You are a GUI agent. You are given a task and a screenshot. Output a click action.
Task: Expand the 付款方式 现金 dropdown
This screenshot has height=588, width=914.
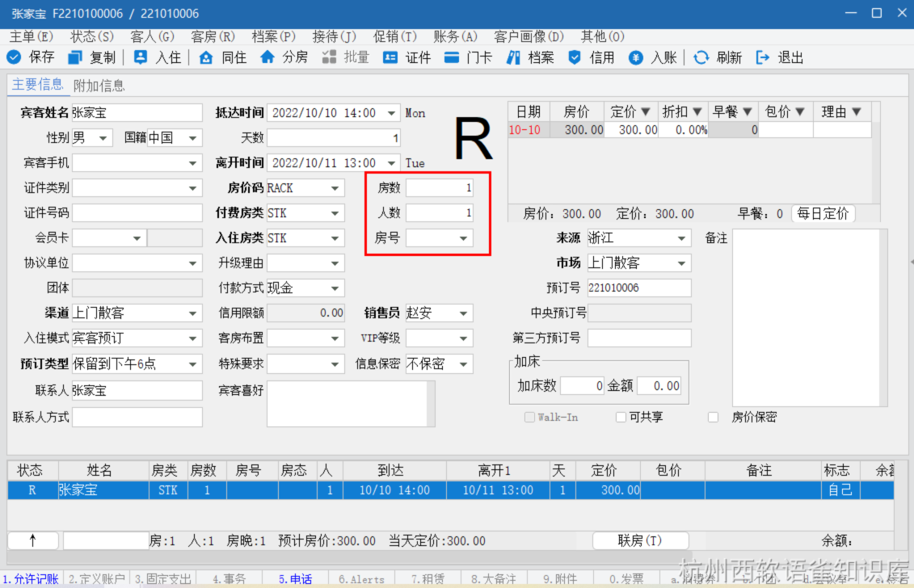click(335, 288)
